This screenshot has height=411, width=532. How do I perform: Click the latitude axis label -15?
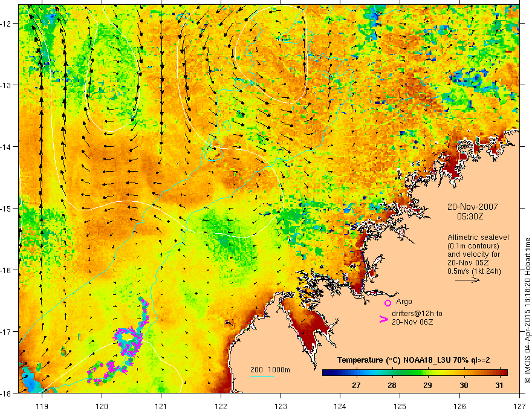(7, 209)
